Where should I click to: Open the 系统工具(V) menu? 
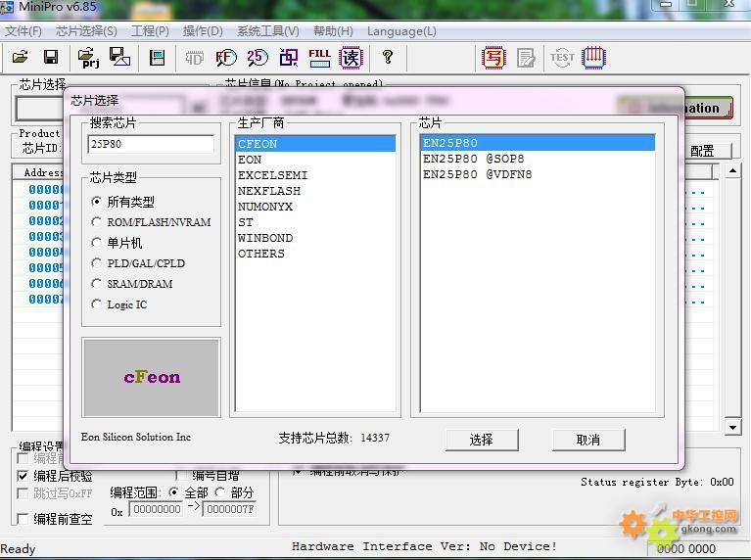click(x=267, y=31)
